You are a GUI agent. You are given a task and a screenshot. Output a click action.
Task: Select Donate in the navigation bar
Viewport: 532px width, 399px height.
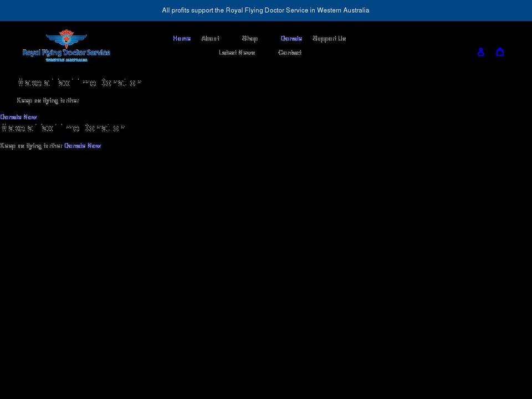[x=291, y=38]
